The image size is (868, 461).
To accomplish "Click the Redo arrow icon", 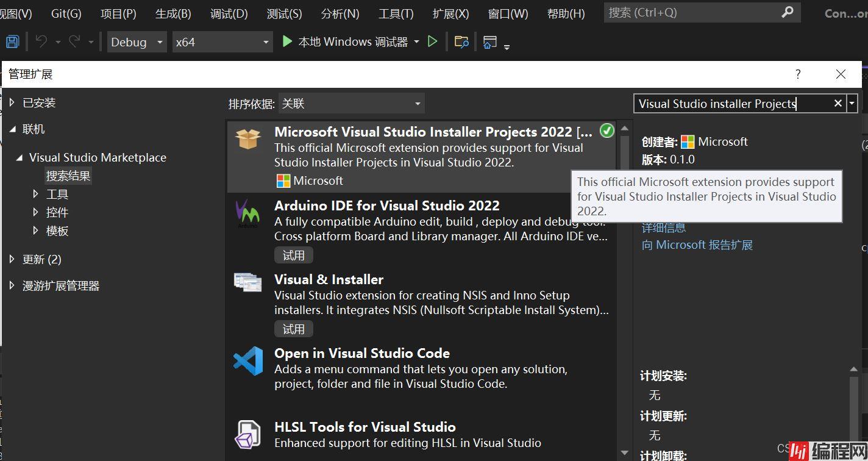I will (x=74, y=41).
